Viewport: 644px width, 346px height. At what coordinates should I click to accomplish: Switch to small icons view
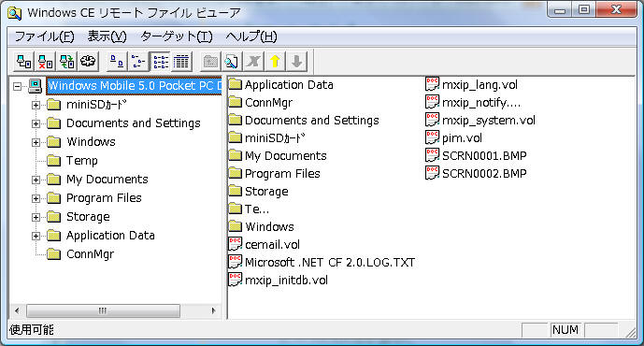click(138, 62)
